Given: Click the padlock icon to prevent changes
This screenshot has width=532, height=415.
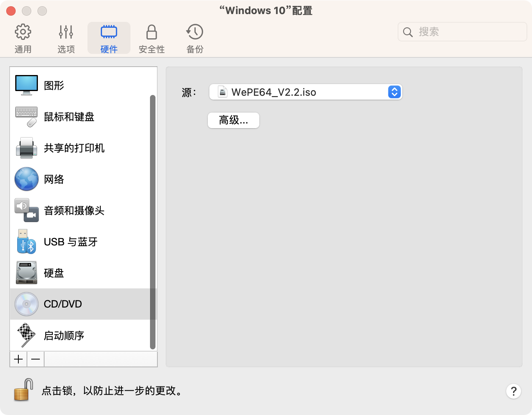Looking at the screenshot, I should (x=23, y=390).
